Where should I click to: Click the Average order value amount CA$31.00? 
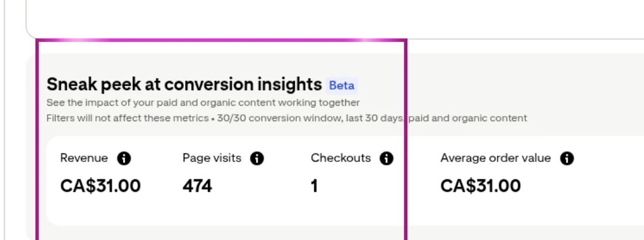point(481,186)
